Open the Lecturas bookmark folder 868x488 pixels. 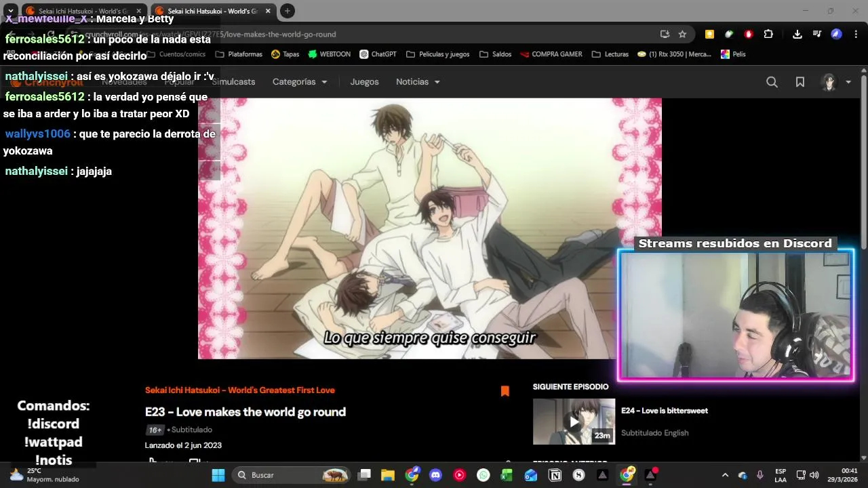pos(610,54)
